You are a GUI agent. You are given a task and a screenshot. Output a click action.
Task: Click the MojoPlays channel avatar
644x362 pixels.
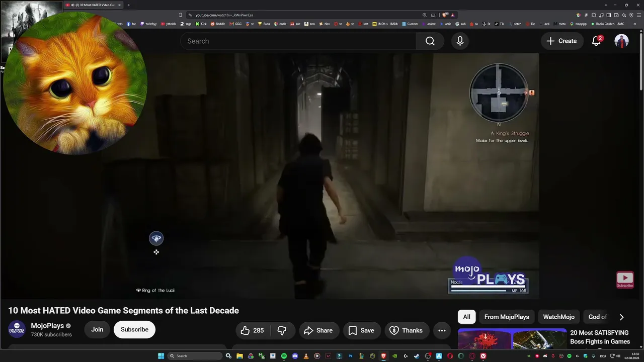click(x=17, y=329)
